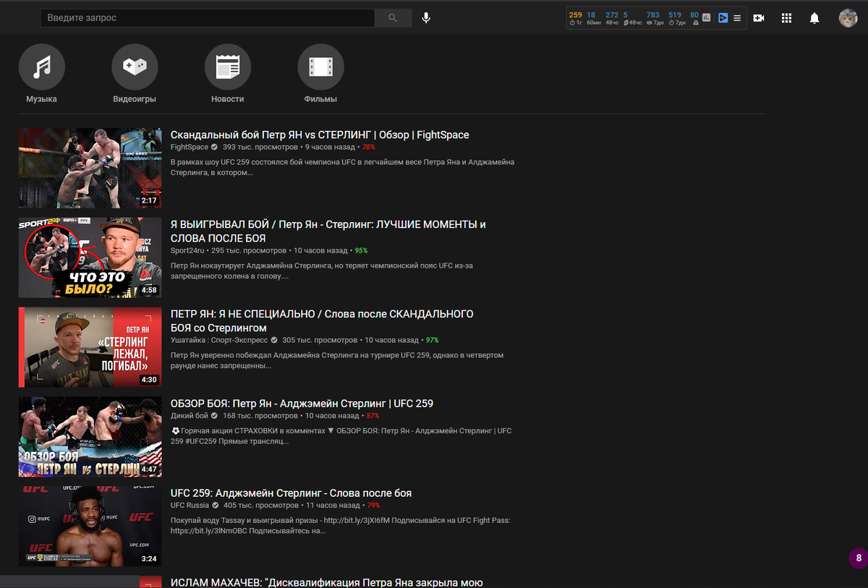Click description Петр Ян нокаутирует Алджамейна Стерлинга

pos(322,271)
